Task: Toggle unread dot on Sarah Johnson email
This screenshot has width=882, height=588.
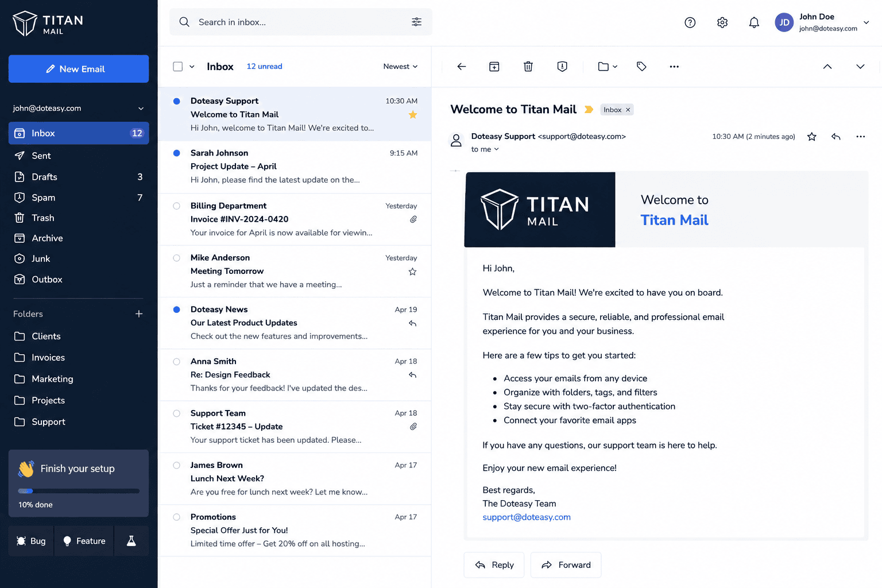Action: coord(177,153)
